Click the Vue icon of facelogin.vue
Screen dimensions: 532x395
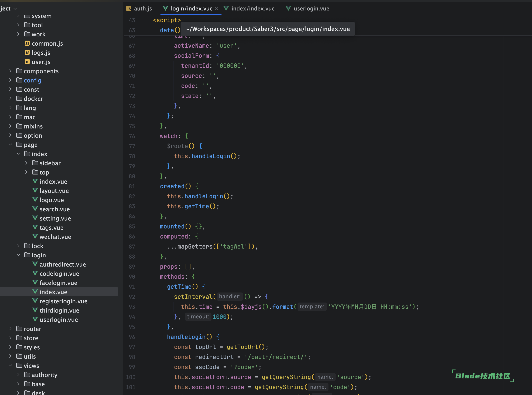pyautogui.click(x=35, y=283)
